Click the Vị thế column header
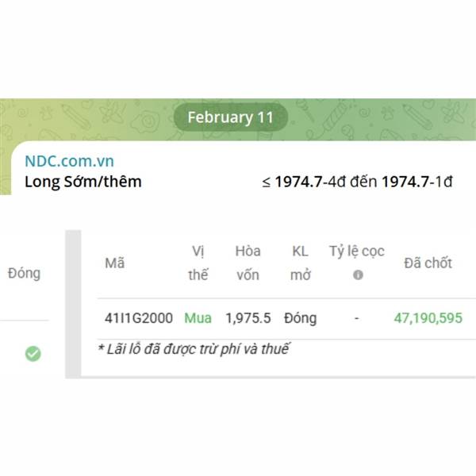This screenshot has width=476, height=476. click(199, 263)
